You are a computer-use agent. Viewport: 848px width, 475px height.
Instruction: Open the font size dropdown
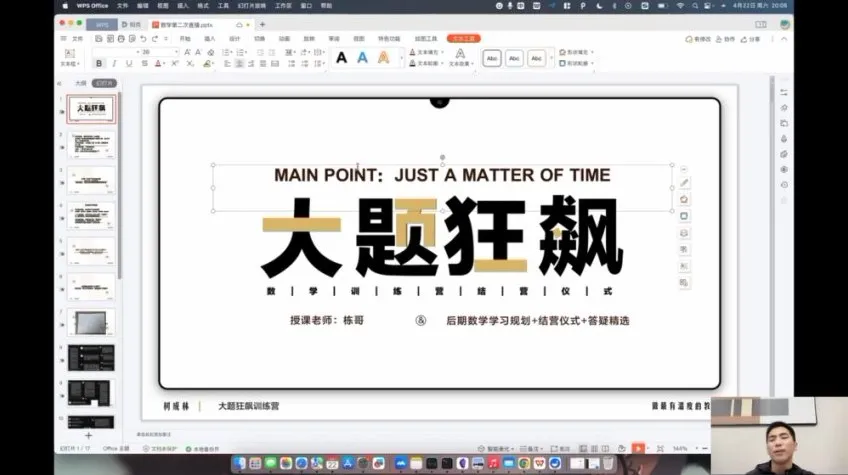[x=176, y=51]
